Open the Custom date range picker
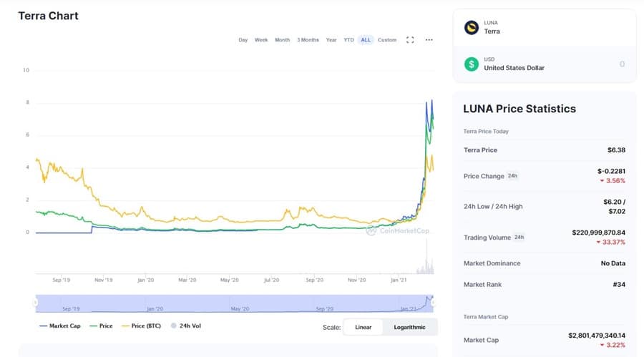Screen dimensions: 644x357 click(387, 40)
